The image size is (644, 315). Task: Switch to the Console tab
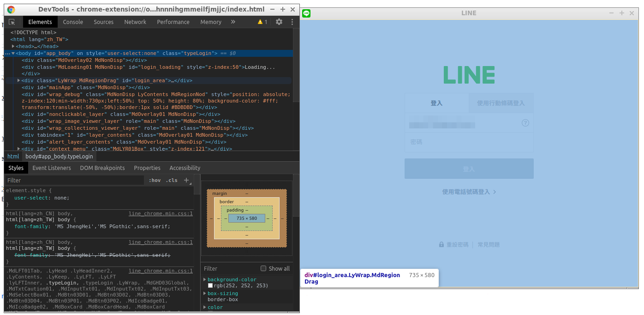click(73, 22)
